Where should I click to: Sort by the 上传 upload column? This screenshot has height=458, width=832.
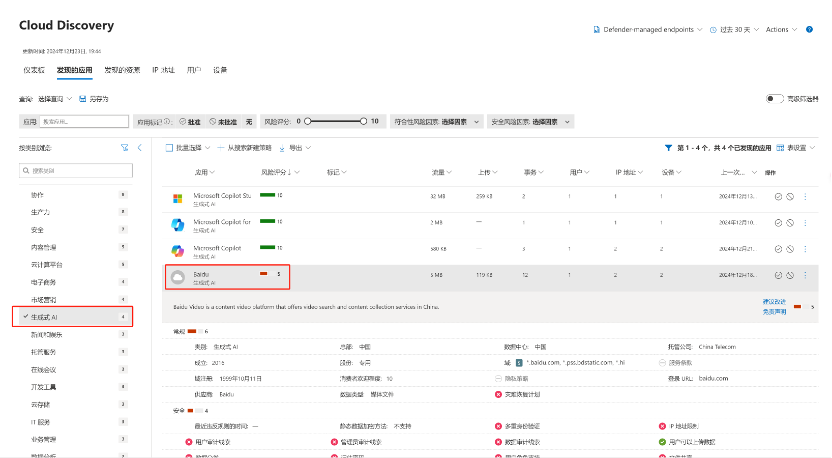[x=487, y=172]
